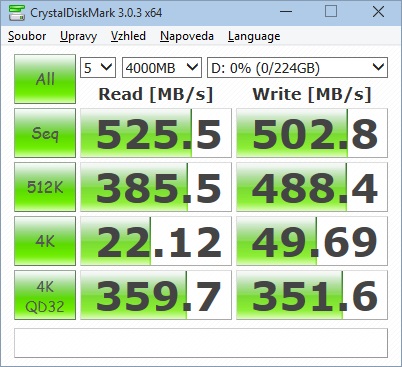402x367 pixels.
Task: Open the Upravy menu
Action: coord(79,36)
